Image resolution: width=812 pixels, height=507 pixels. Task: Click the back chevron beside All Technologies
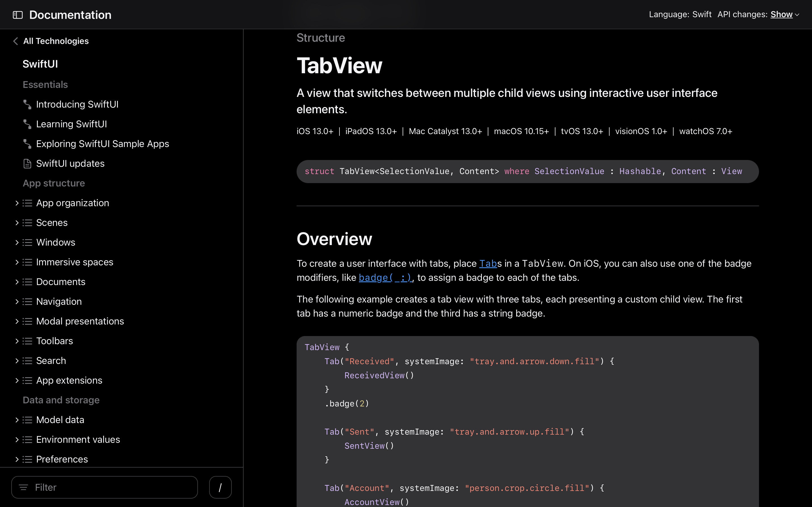coord(16,41)
